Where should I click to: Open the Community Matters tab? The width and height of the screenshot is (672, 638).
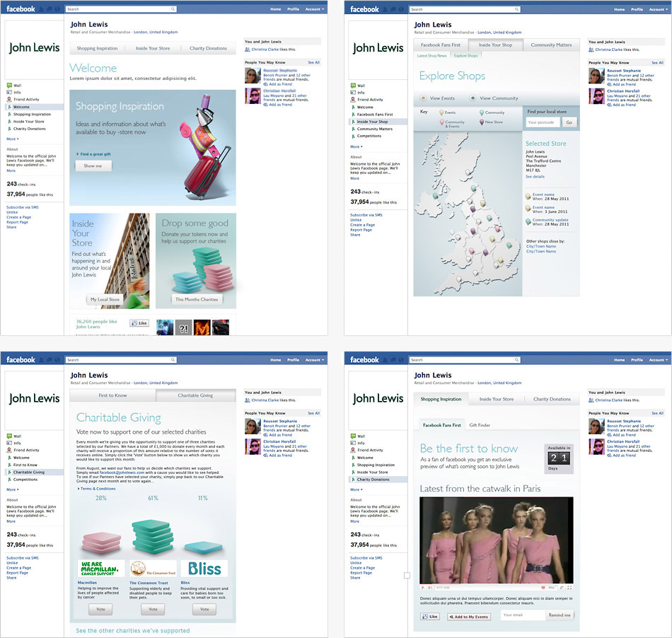[551, 45]
